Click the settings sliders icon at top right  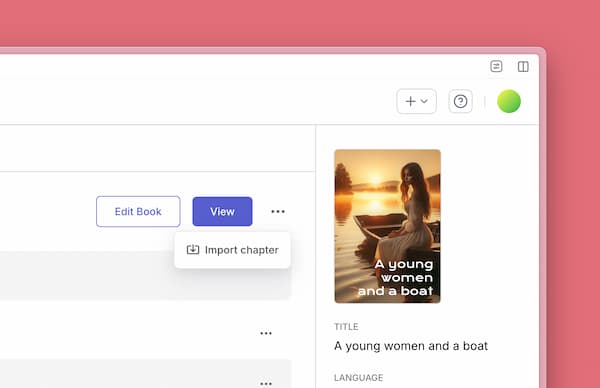496,67
